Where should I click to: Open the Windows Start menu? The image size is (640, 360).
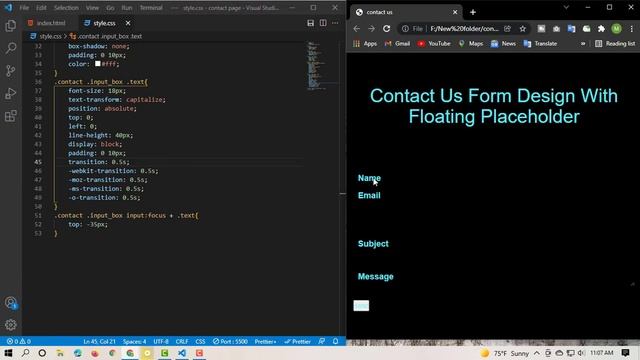pos(8,353)
